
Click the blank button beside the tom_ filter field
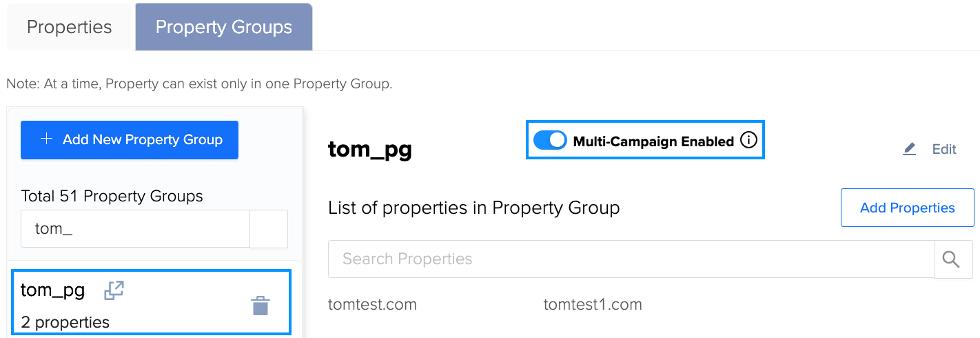click(x=269, y=229)
